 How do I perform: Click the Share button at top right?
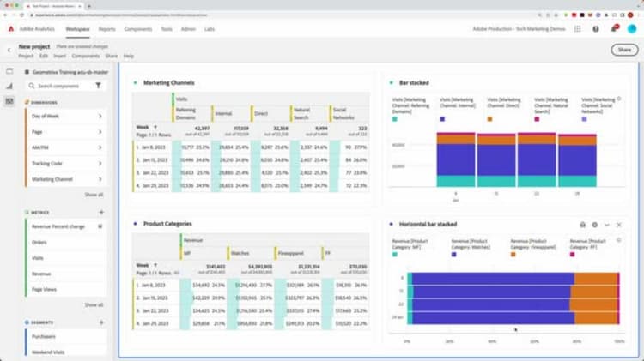pos(624,50)
